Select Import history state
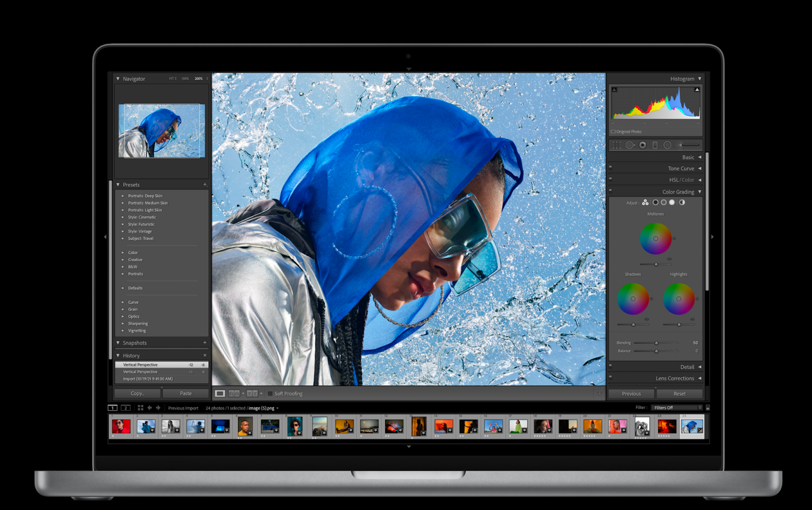Screen dimensions: 812x510 pos(161,379)
